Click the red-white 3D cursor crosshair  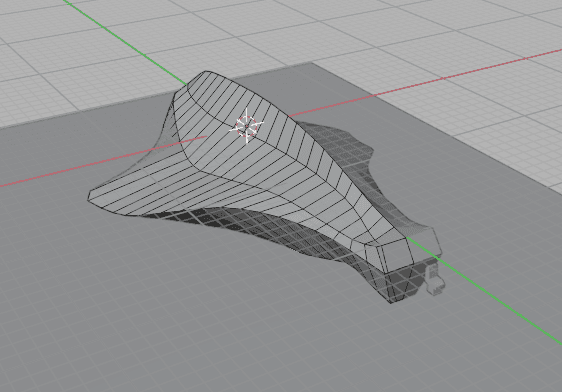click(247, 126)
